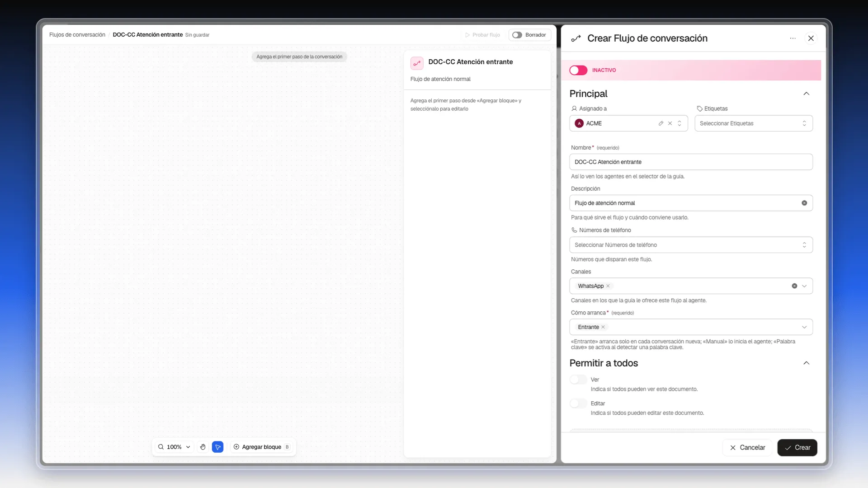Click the zoom magnifier icon

click(x=161, y=447)
